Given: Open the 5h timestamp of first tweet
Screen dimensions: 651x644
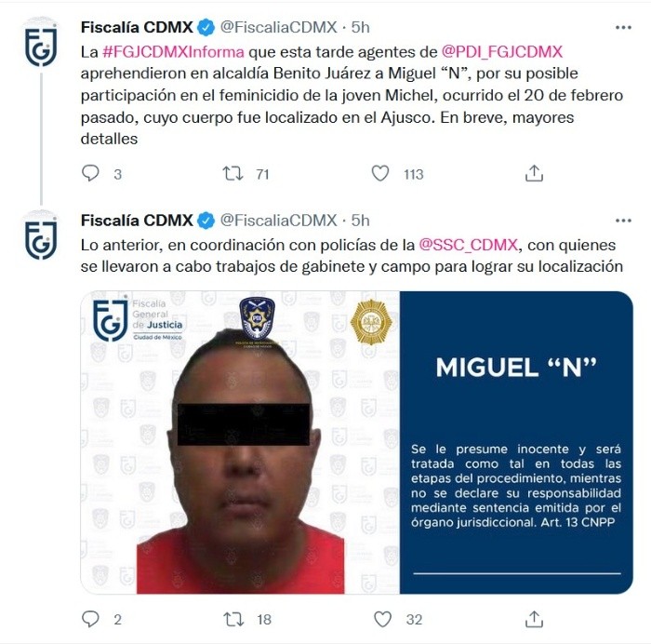Looking at the screenshot, I should tap(361, 27).
